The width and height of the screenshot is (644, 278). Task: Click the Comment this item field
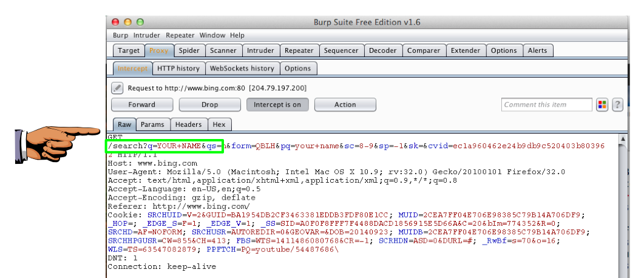pyautogui.click(x=547, y=105)
